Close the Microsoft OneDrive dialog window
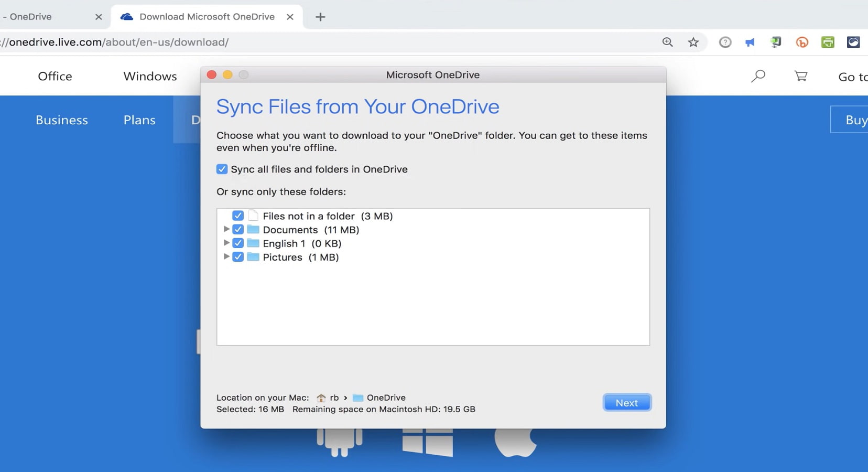Viewport: 868px width, 472px height. pos(212,74)
